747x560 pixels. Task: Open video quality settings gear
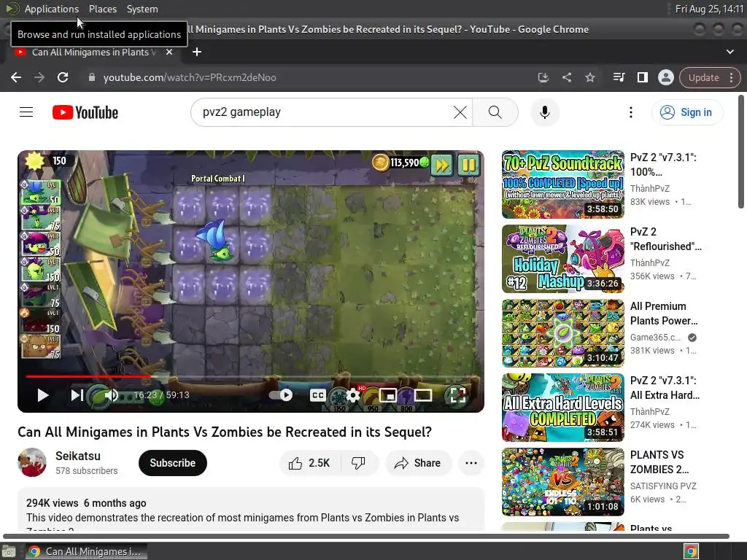[353, 395]
